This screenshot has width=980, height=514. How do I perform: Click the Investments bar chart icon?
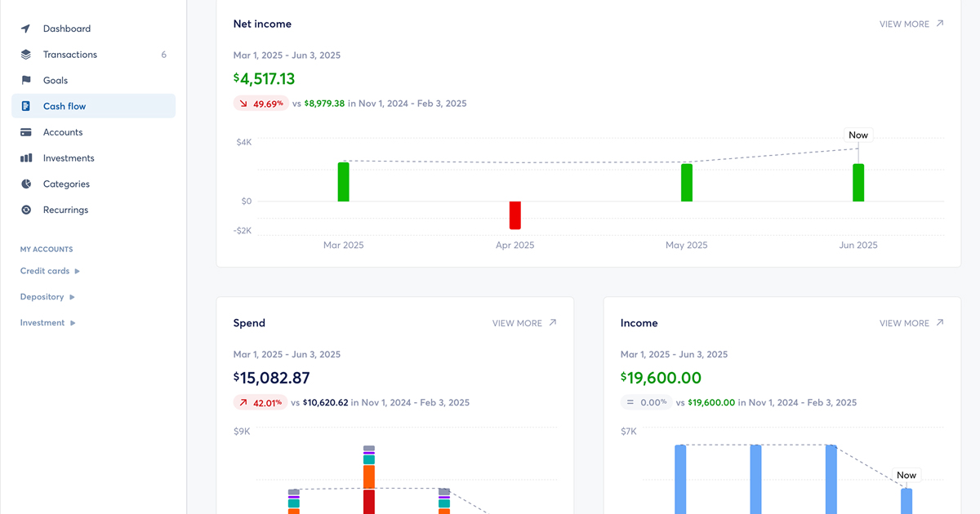click(x=26, y=158)
